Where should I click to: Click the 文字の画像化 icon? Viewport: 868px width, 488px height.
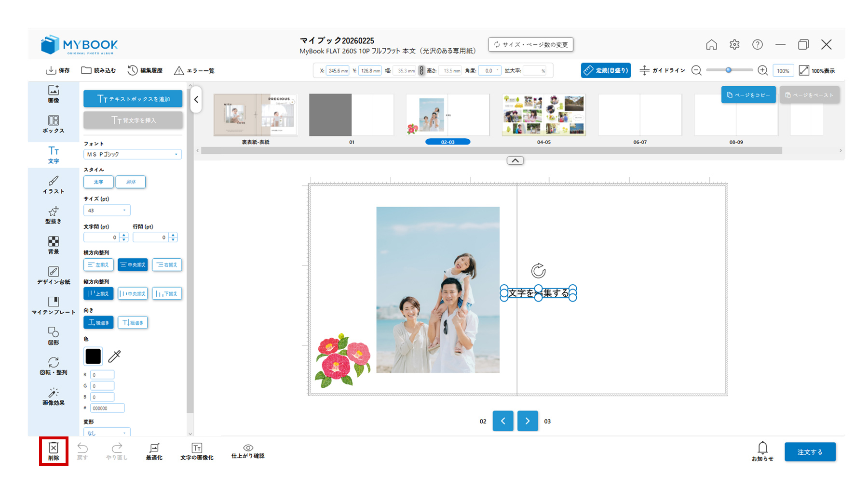(x=197, y=451)
